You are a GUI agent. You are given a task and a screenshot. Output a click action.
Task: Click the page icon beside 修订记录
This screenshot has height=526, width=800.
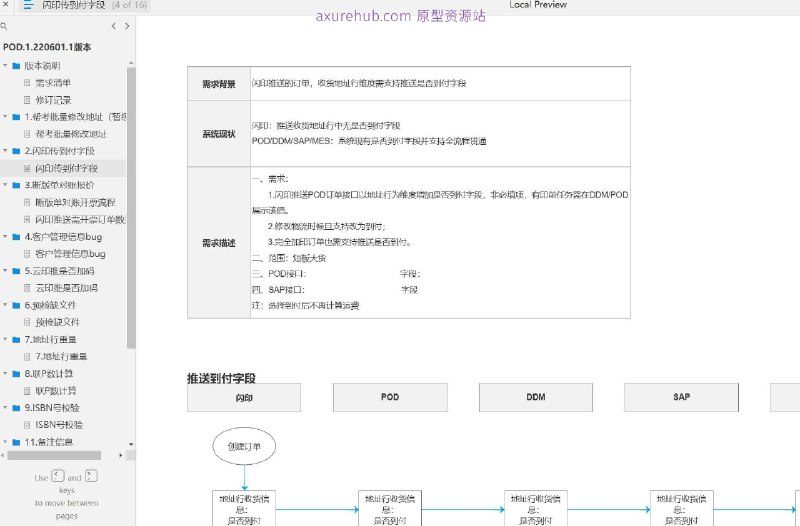click(x=28, y=100)
